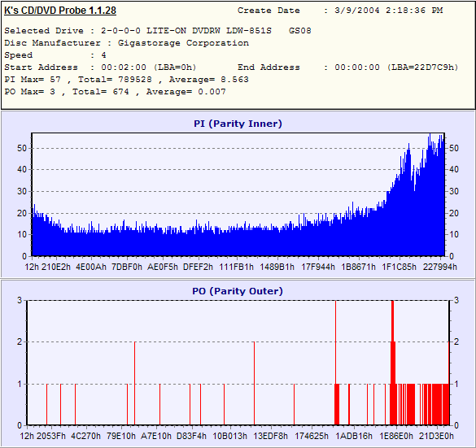This screenshot has width=476, height=448.
Task: Click the K's CD/DVD Probe 1.1.28 title
Action: coord(60,11)
